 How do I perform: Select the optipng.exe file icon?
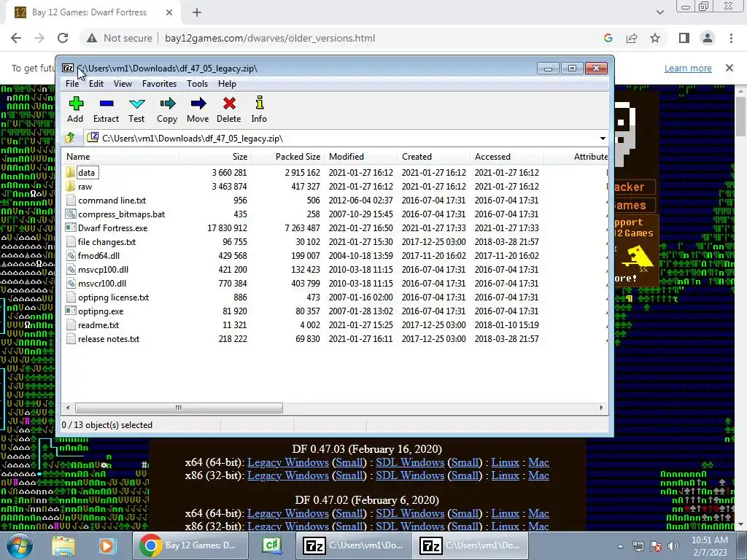(71, 311)
